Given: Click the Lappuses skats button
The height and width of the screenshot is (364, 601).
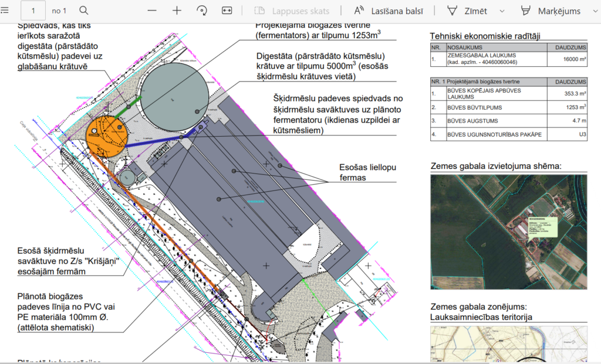Looking at the screenshot, I should (x=292, y=11).
